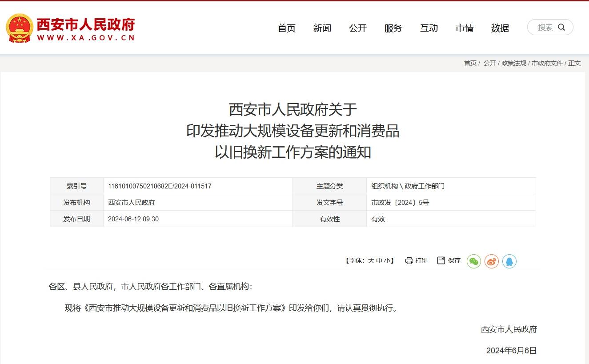Screen dimensions: 589x364
Task: Open the 新闻 nav menu
Action: tap(322, 28)
